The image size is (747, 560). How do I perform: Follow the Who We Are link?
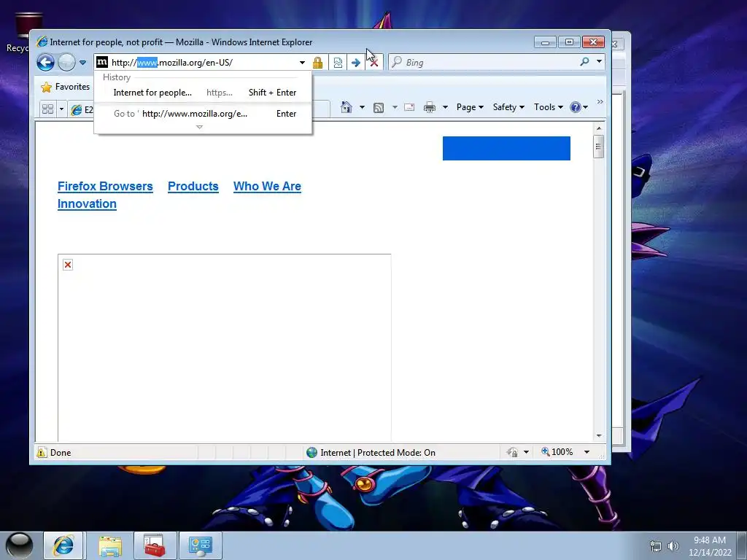tap(267, 186)
